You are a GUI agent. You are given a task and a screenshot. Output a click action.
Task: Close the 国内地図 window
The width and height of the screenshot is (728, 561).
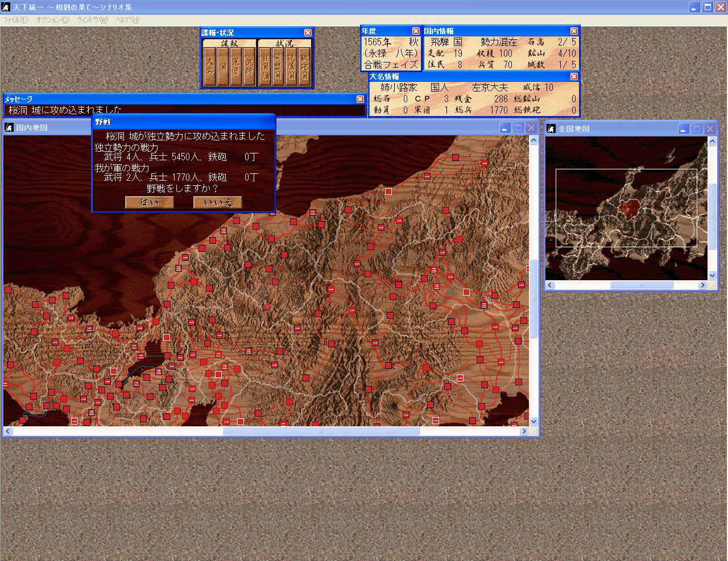click(x=531, y=128)
